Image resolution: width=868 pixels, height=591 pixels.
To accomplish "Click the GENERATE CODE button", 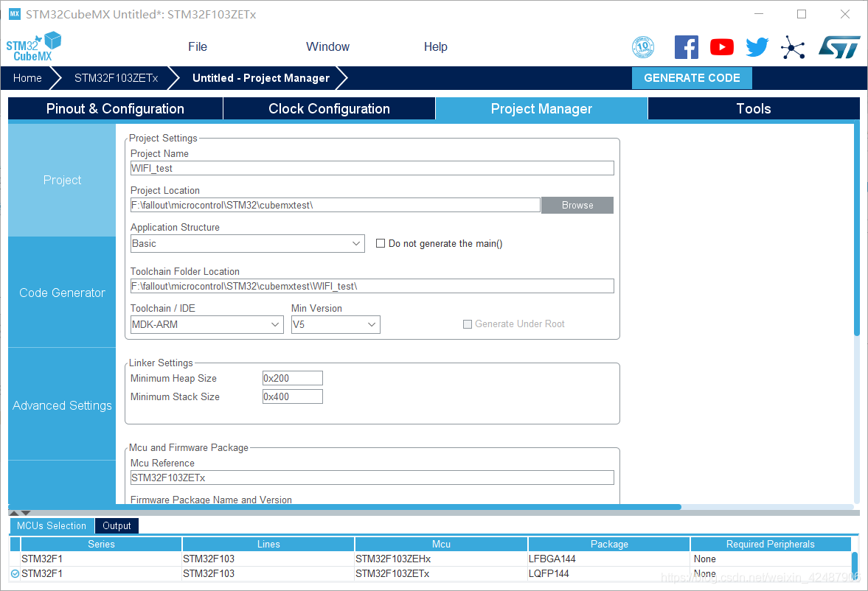I will pos(692,78).
